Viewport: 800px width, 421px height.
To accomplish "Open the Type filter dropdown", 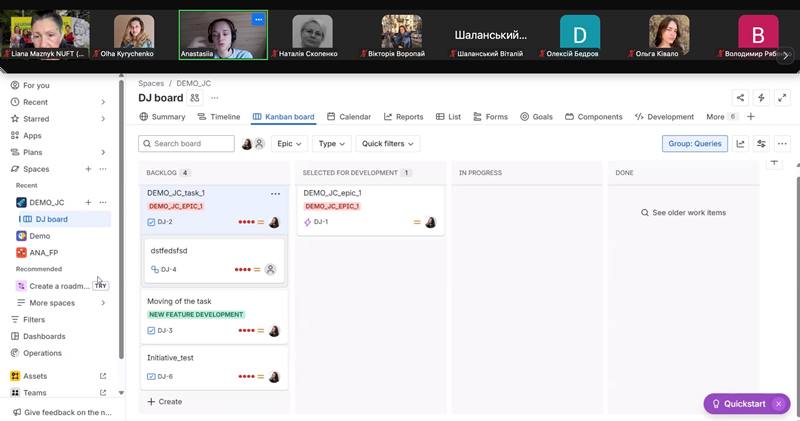I will (332, 144).
